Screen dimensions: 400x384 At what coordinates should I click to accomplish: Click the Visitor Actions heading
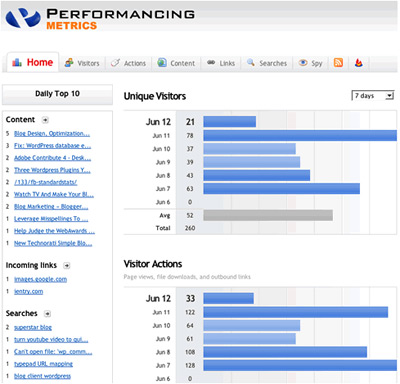click(153, 264)
